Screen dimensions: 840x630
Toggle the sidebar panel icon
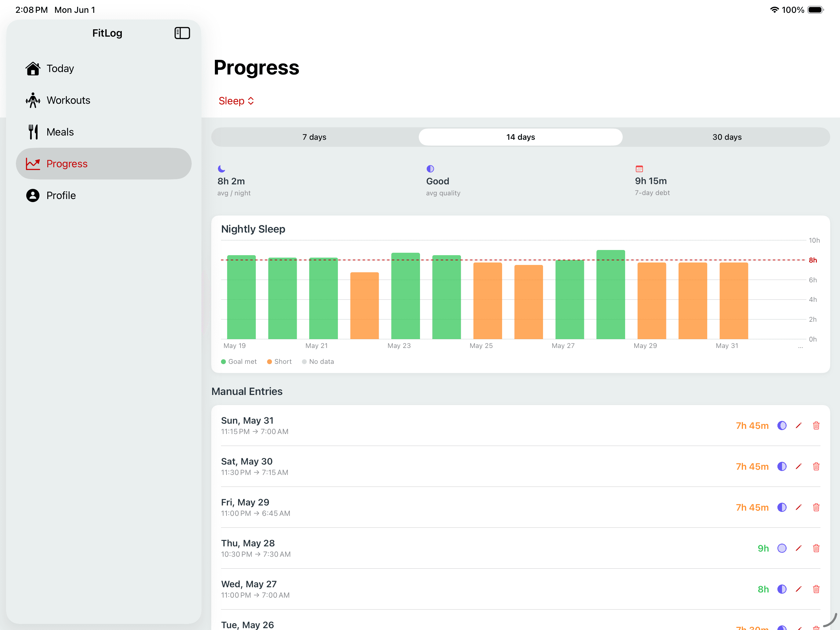click(182, 33)
